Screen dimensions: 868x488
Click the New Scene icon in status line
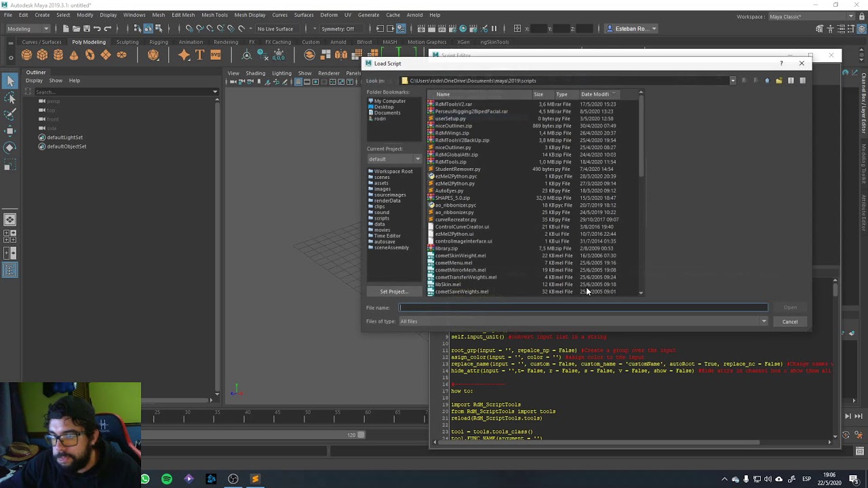pyautogui.click(x=66, y=28)
